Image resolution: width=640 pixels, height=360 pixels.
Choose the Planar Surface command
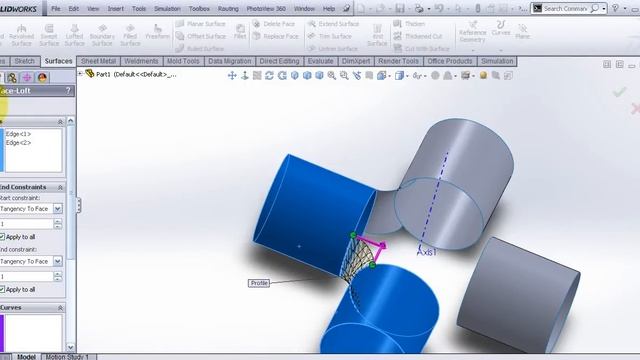[201, 24]
